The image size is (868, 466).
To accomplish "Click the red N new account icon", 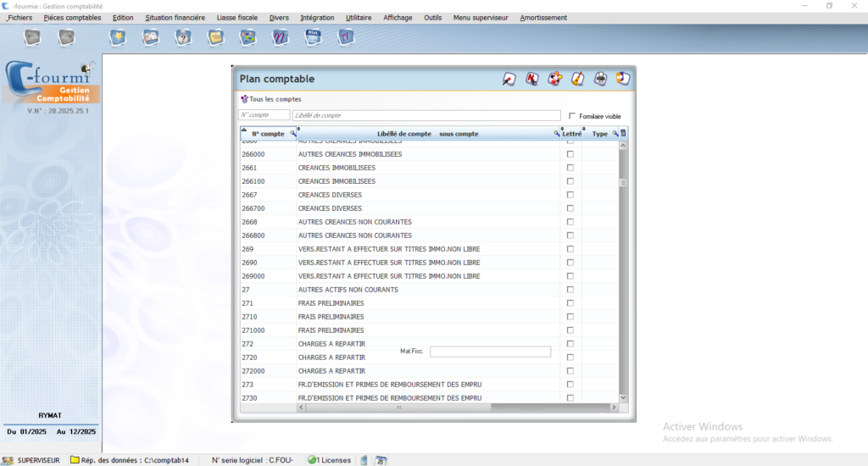I will pyautogui.click(x=532, y=79).
